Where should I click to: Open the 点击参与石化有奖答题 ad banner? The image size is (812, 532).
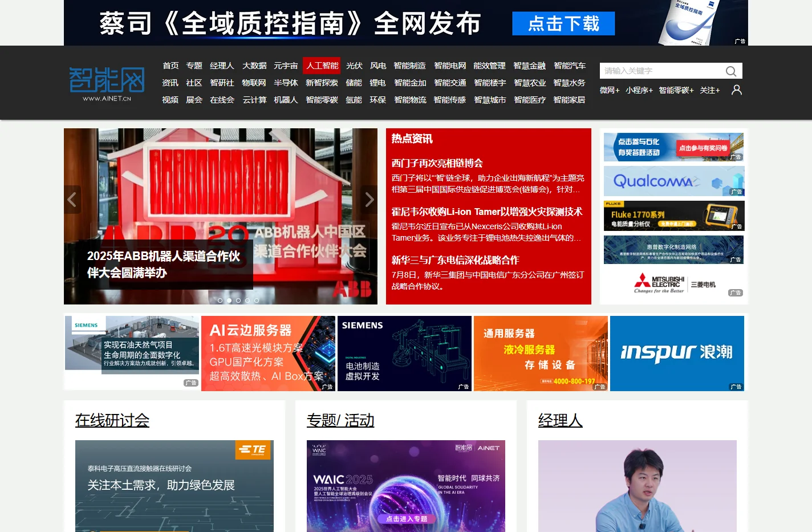tap(674, 147)
